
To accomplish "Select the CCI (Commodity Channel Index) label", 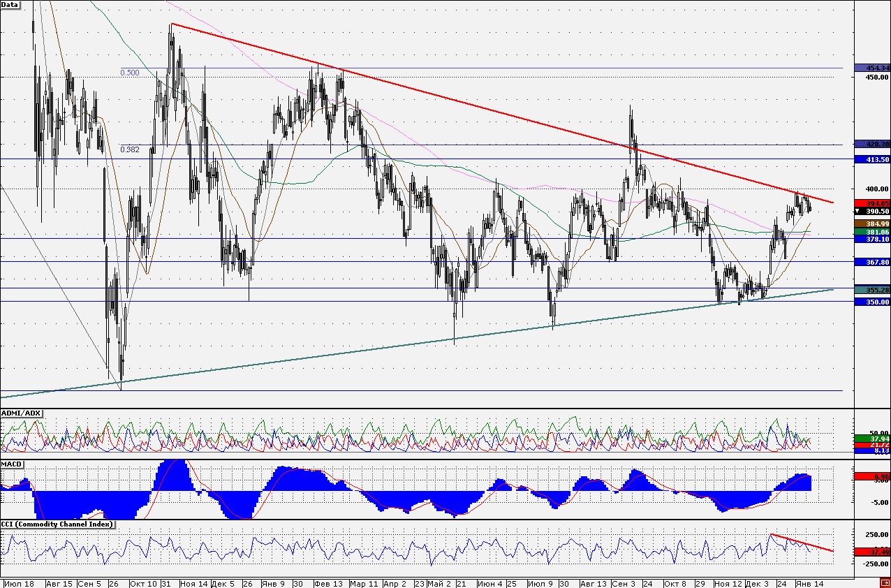I will click(58, 524).
